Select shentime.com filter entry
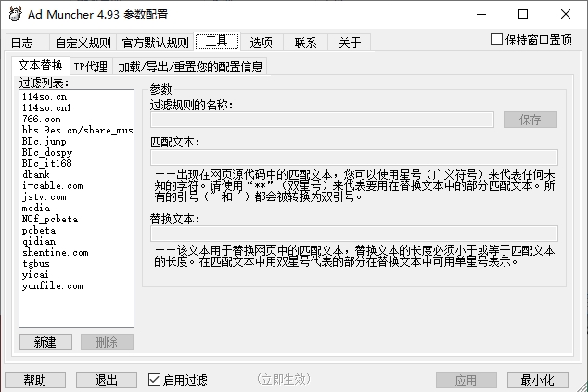Image resolution: width=588 pixels, height=392 pixels. point(76,253)
